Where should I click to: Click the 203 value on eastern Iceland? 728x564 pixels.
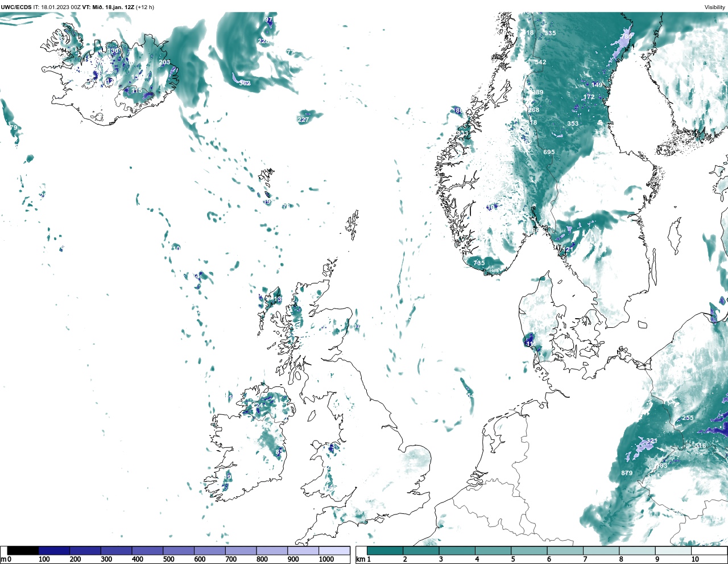(x=164, y=63)
